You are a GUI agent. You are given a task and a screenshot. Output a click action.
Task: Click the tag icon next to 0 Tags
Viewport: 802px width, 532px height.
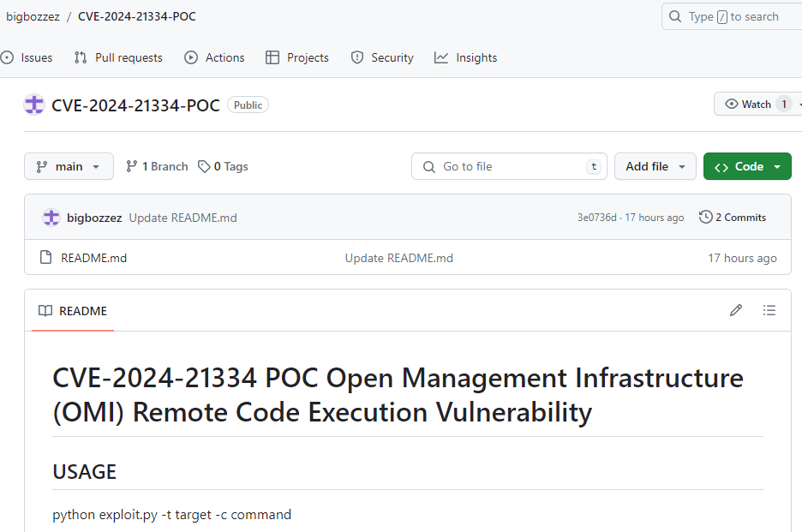(x=204, y=166)
